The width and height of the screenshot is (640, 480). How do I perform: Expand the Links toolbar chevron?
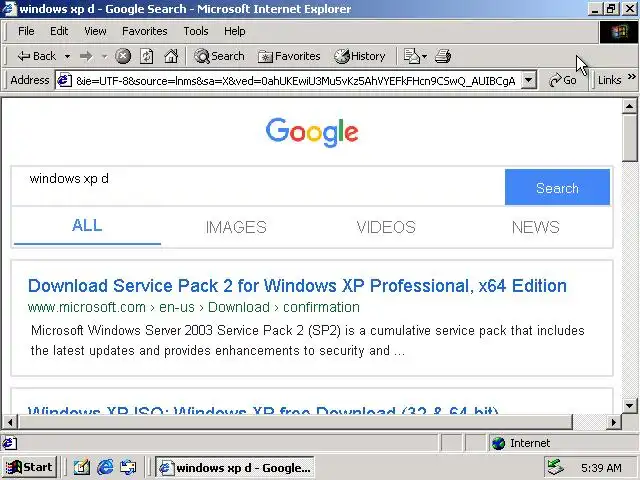pos(631,76)
